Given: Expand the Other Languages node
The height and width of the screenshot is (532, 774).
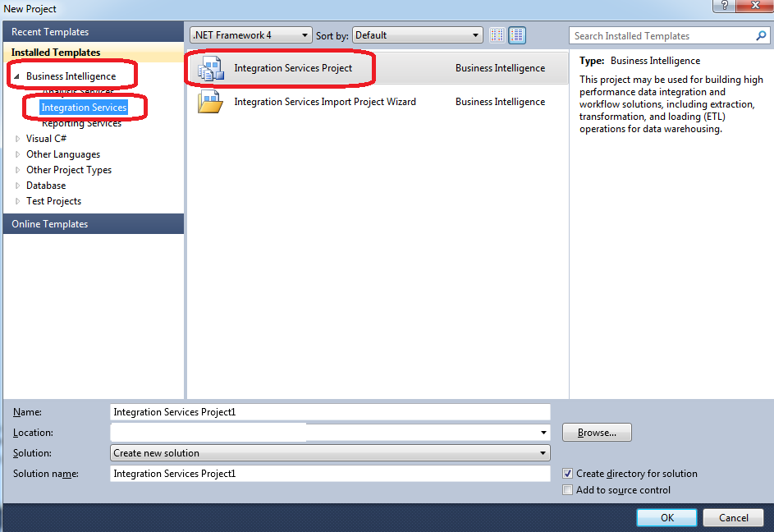Looking at the screenshot, I should [17, 154].
